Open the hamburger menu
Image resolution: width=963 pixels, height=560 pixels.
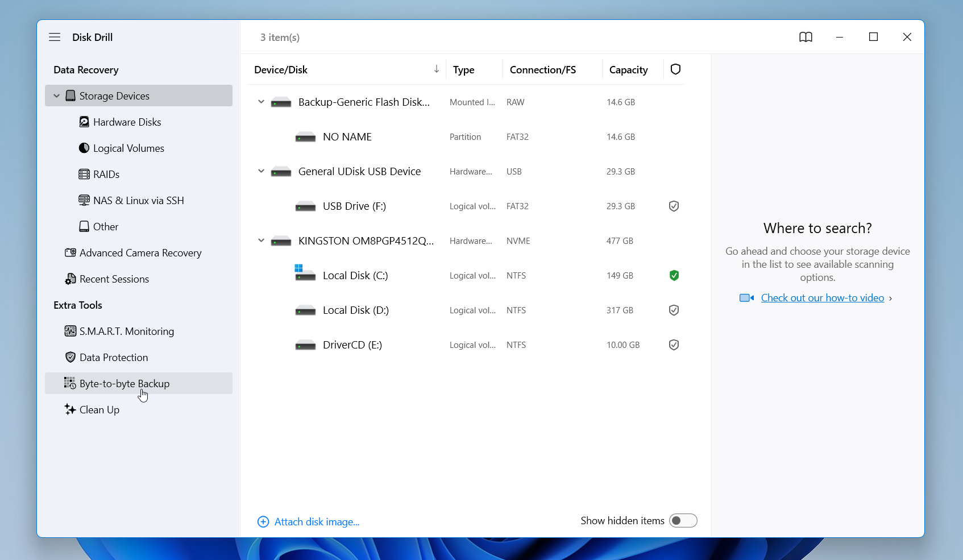(55, 37)
